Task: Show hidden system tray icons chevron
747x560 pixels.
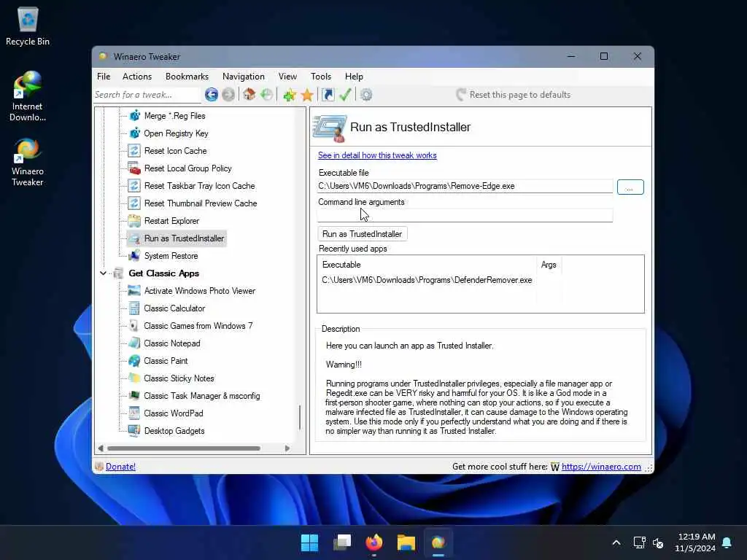Action: coord(616,542)
